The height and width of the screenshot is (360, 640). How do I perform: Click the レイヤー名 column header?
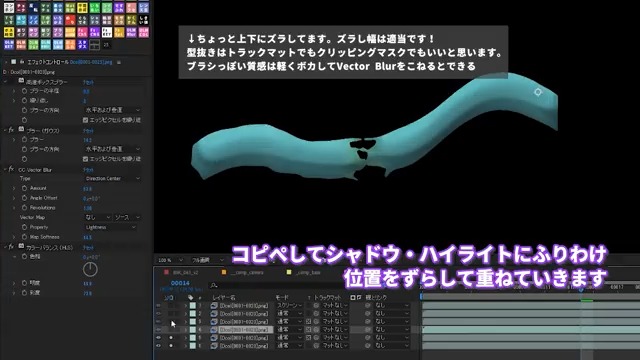click(x=224, y=298)
